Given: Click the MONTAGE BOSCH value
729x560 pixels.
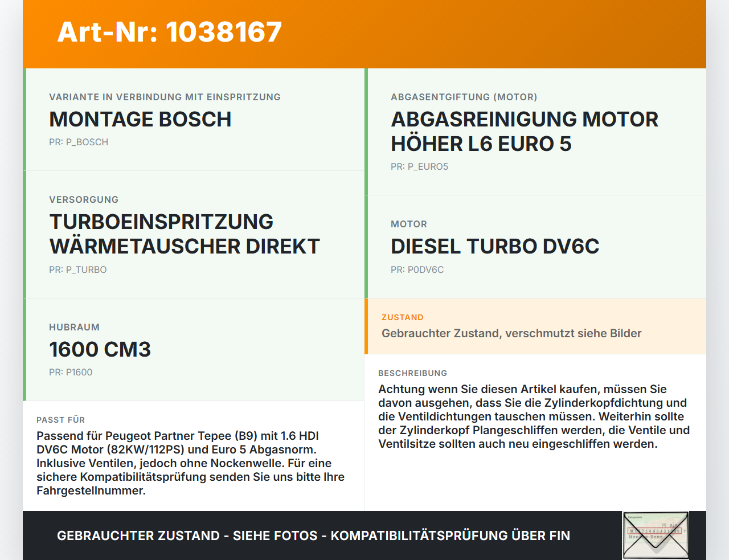Looking at the screenshot, I should pyautogui.click(x=140, y=119).
